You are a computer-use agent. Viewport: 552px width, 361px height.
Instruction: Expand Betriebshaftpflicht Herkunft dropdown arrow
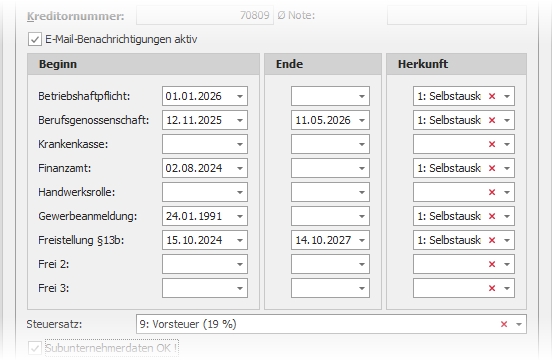point(507,96)
